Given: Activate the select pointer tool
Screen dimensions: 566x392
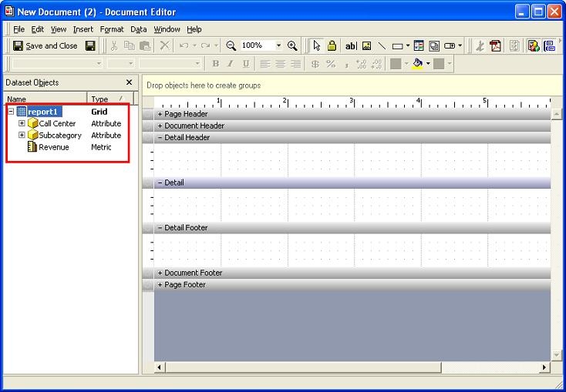Looking at the screenshot, I should click(x=316, y=46).
